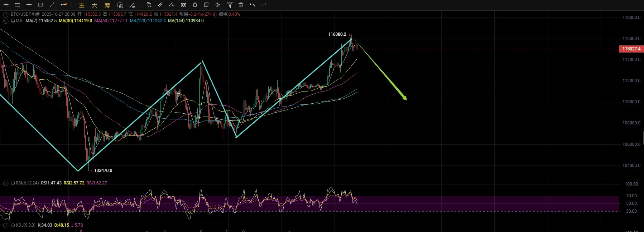This screenshot has height=232, width=644.
Task: Open the funnel filter icon
Action: pyautogui.click(x=230, y=5)
